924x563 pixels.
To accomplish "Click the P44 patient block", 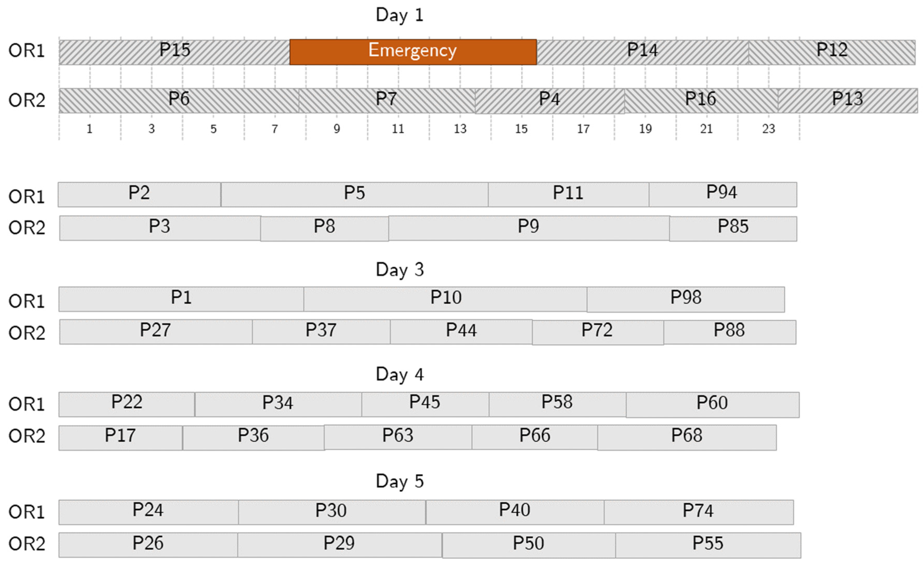I will (461, 332).
